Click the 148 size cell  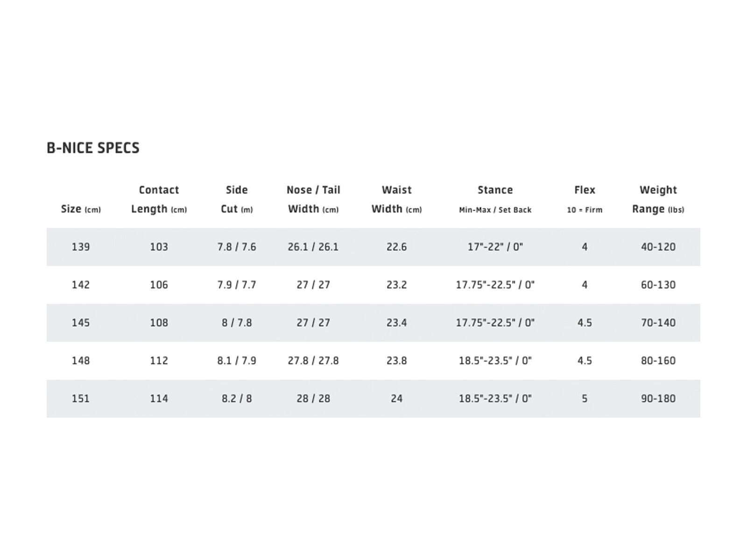(x=81, y=361)
